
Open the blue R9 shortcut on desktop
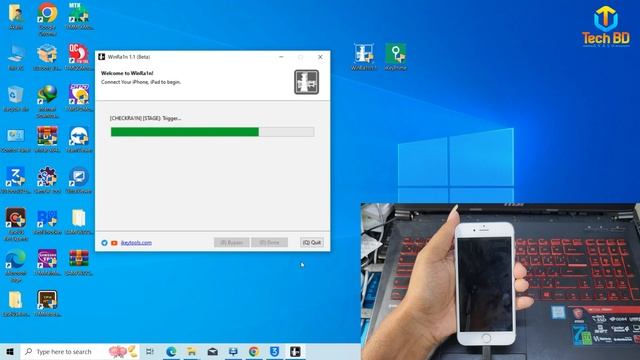[x=47, y=222]
